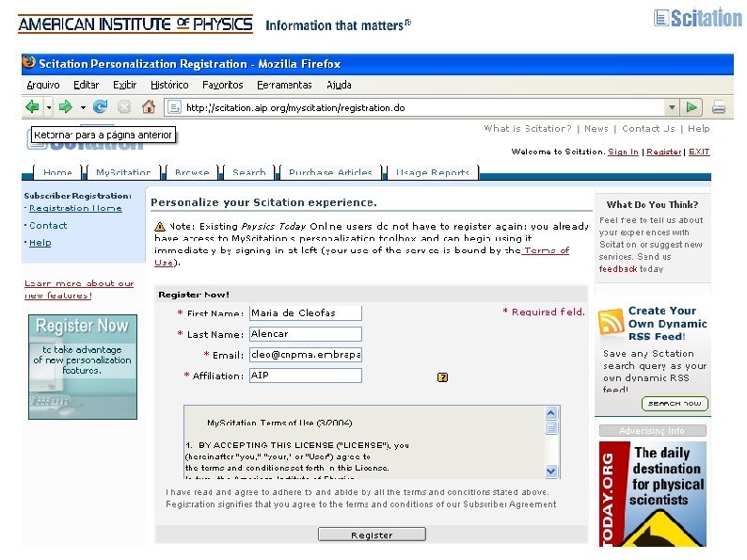Click the browser Forward arrow icon
This screenshot has height=560, width=747.
pyautogui.click(x=65, y=106)
